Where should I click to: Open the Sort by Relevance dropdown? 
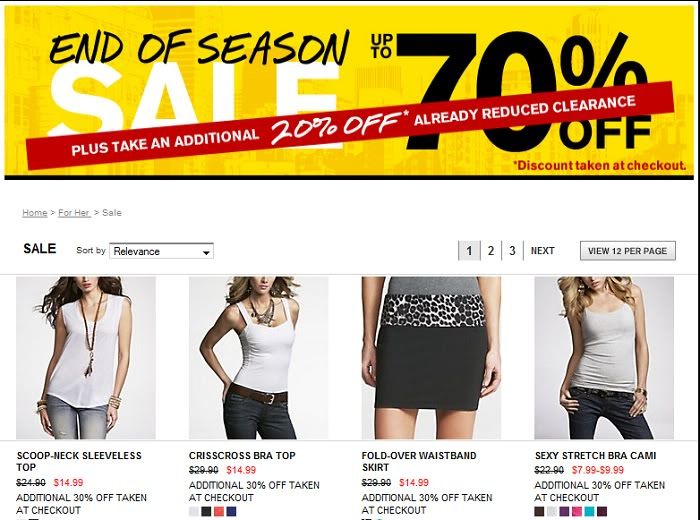161,251
